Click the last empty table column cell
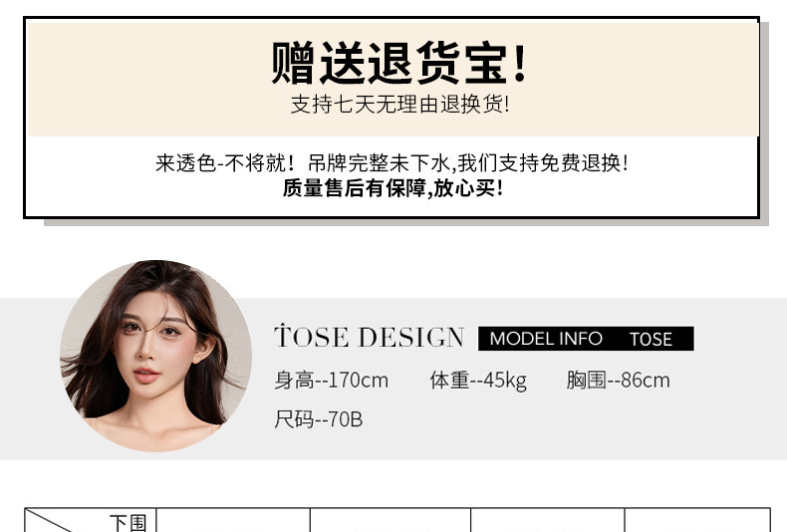The image size is (787, 532). coord(697,520)
